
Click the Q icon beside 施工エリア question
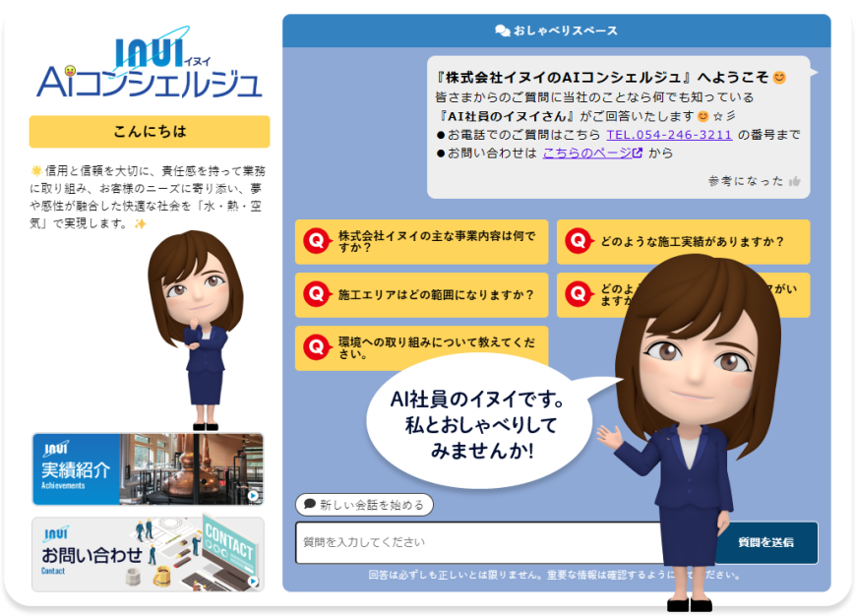coord(317,295)
